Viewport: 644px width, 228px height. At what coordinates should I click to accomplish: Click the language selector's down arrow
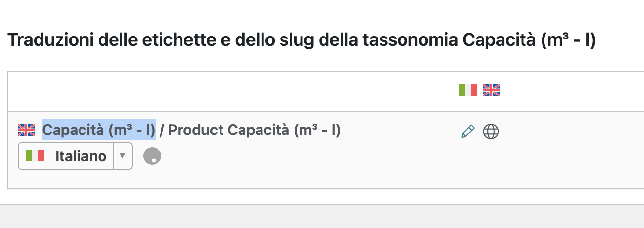pos(123,156)
